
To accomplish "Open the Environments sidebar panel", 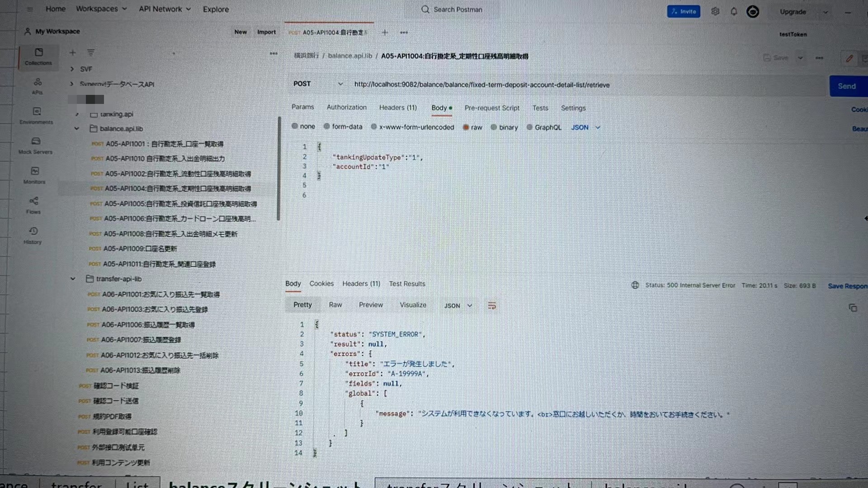I will pyautogui.click(x=37, y=115).
